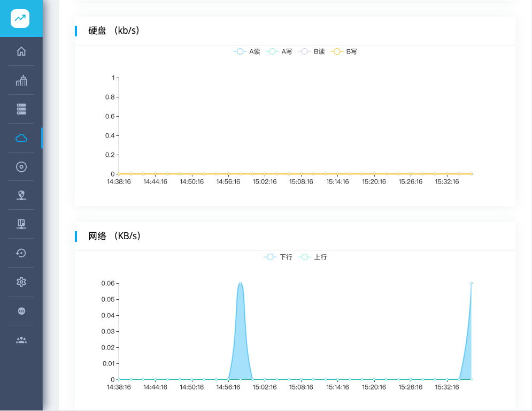The image size is (532, 411).
Task: Toggle the B读 series in disk legend
Action: pos(312,51)
